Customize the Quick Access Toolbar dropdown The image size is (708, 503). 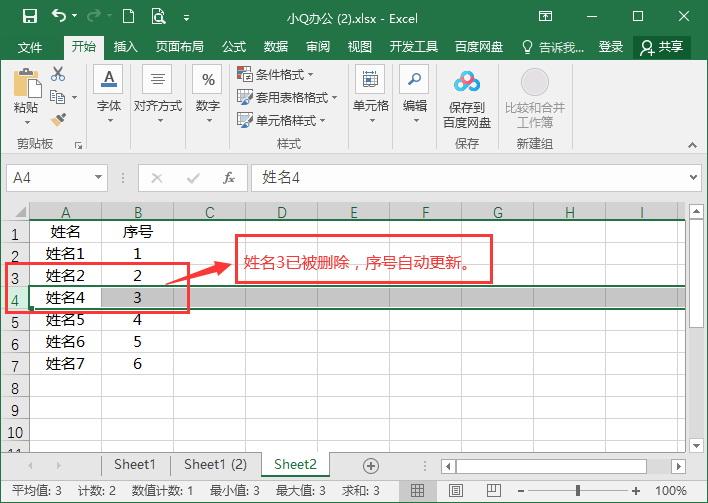coord(186,18)
